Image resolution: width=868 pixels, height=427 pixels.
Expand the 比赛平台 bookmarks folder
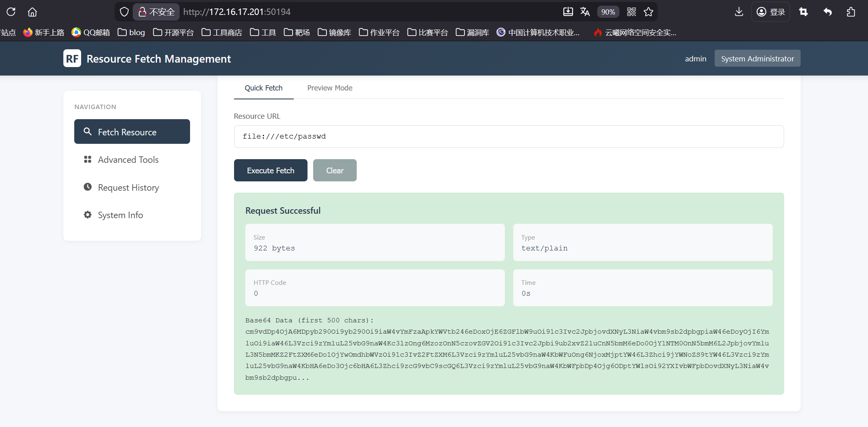[x=428, y=32]
